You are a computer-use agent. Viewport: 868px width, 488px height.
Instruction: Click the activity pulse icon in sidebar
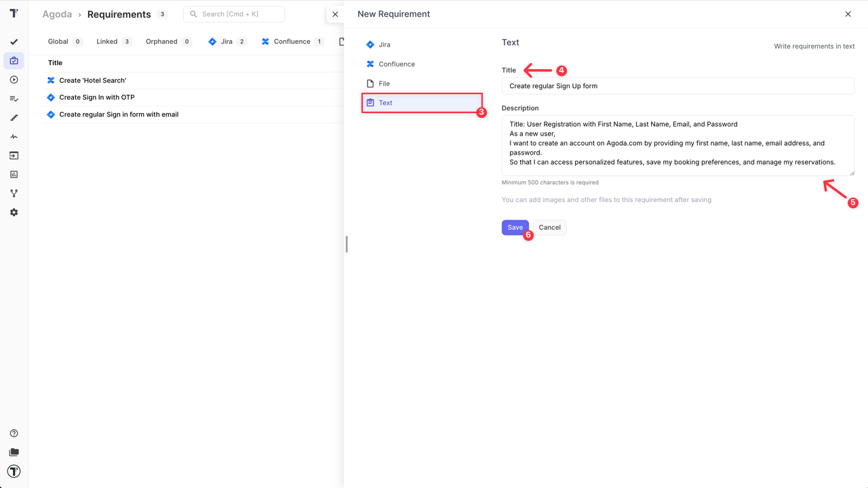14,136
